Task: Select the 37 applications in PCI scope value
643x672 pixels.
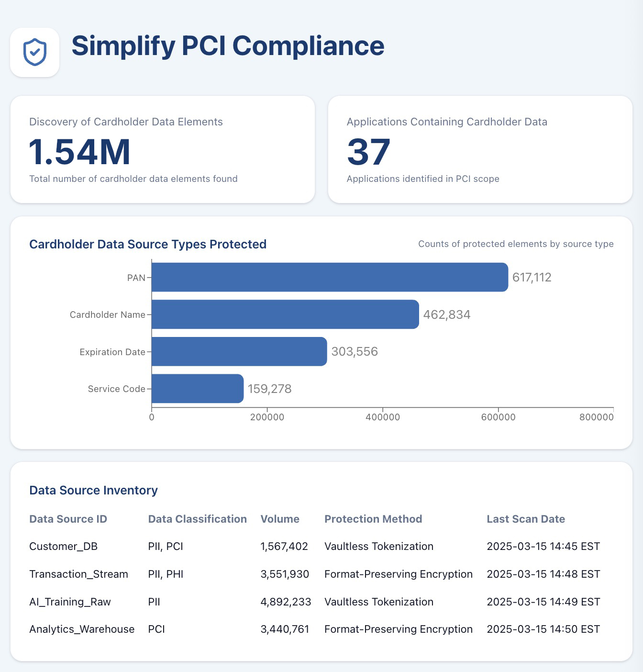Action: click(368, 152)
